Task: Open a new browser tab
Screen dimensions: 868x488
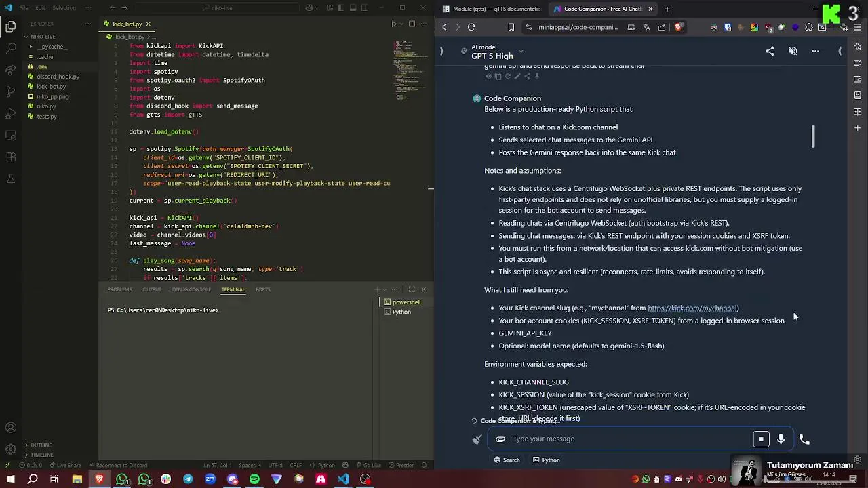Action: pos(667,9)
